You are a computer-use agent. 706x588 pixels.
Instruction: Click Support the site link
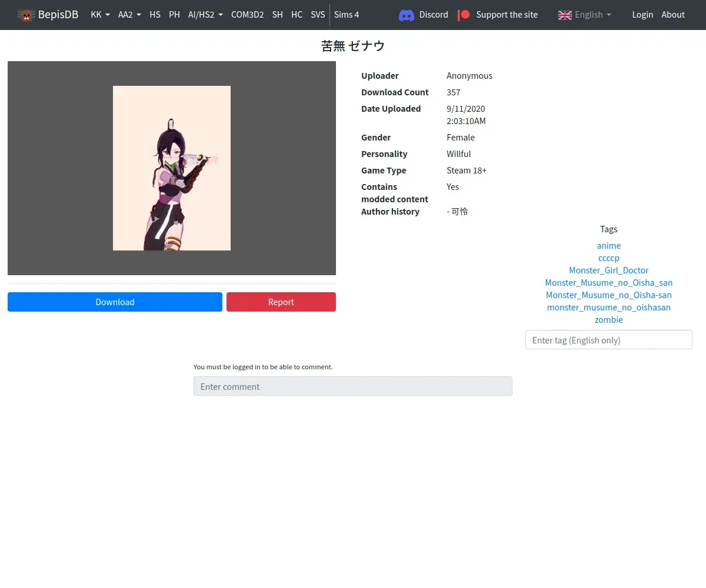[x=507, y=15]
